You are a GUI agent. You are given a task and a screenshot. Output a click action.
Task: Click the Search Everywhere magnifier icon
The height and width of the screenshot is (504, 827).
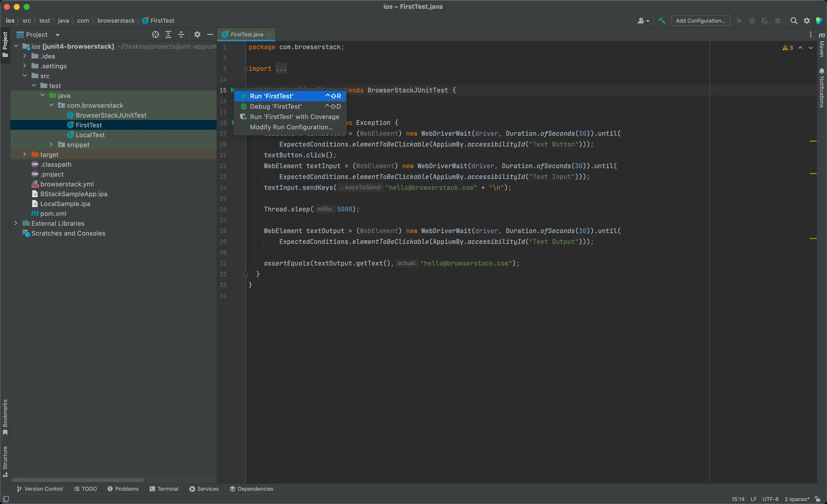point(794,21)
